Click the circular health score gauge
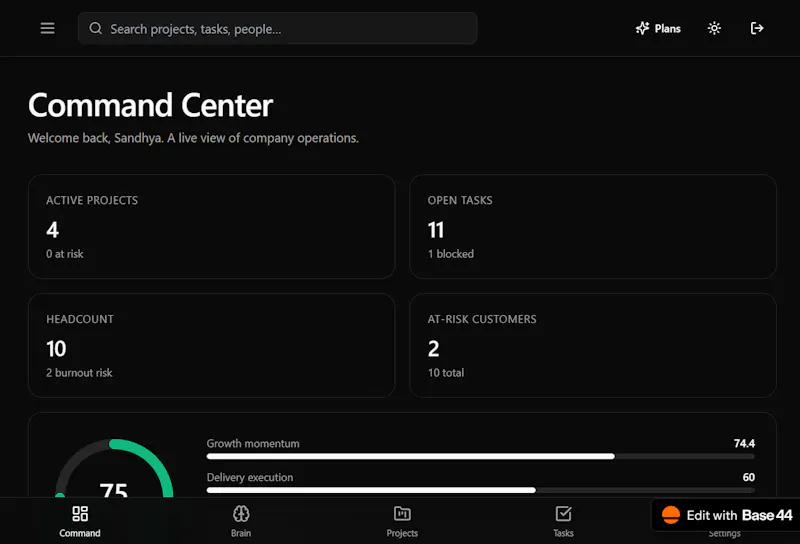Viewport: 800px width, 544px height. click(114, 468)
